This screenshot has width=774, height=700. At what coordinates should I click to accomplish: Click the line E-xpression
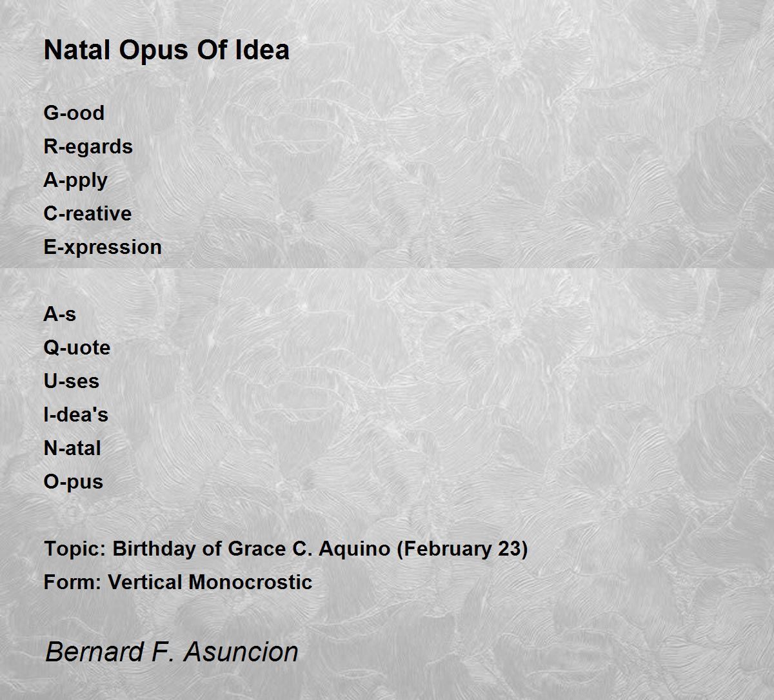[x=103, y=247]
